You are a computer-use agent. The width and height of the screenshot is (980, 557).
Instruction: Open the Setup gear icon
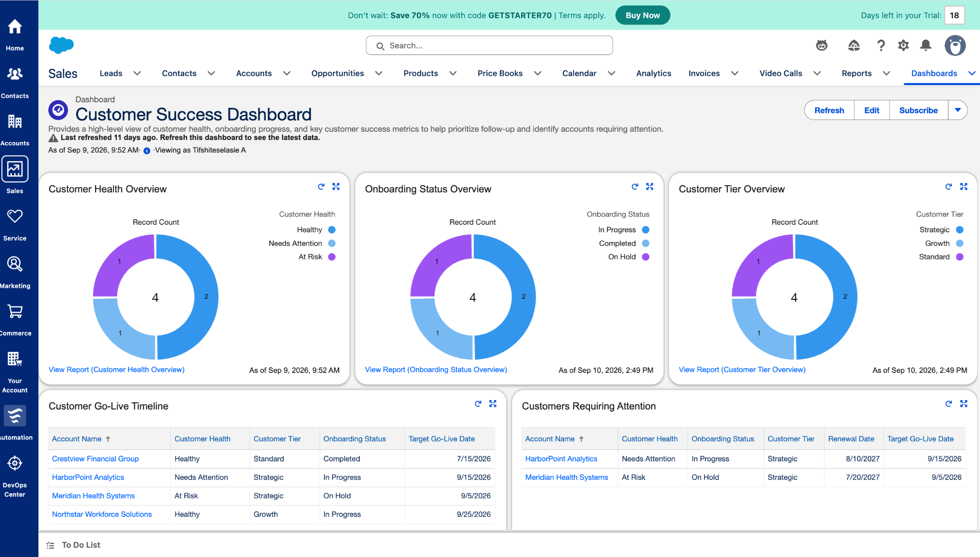click(x=903, y=45)
